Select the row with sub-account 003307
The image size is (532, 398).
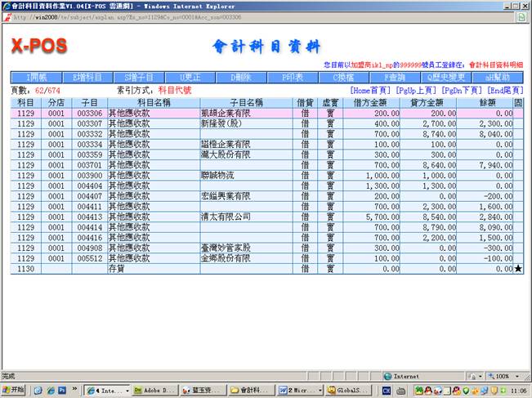pos(89,123)
